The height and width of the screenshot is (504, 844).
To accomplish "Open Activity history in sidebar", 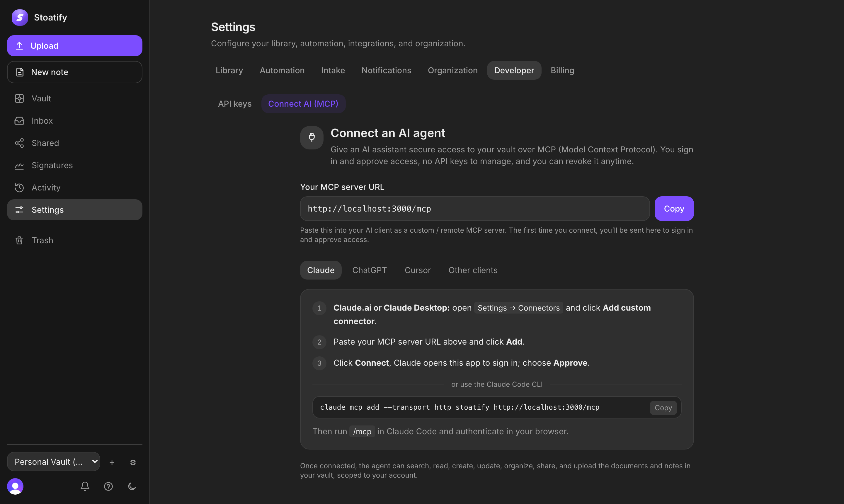I will [x=74, y=188].
